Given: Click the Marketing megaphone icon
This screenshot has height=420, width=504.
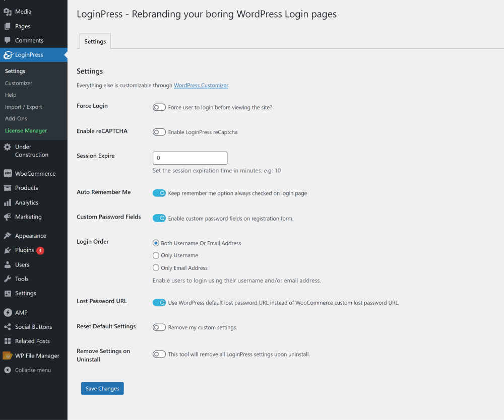Looking at the screenshot, I should (8, 217).
